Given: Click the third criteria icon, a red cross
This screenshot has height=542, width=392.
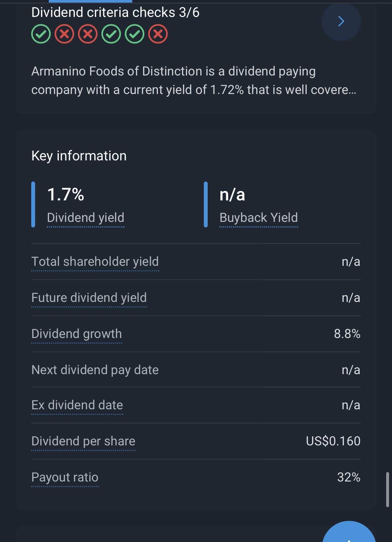Looking at the screenshot, I should point(88,34).
